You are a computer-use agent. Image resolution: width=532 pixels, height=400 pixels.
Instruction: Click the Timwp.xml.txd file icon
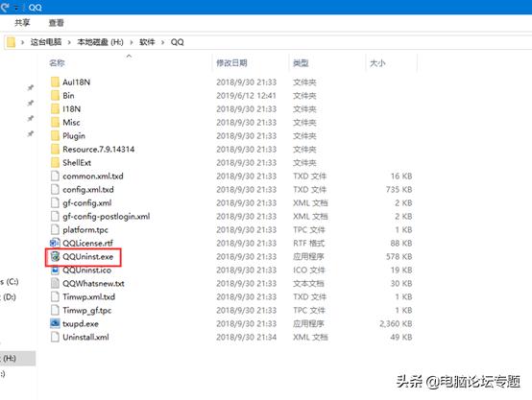click(x=55, y=297)
